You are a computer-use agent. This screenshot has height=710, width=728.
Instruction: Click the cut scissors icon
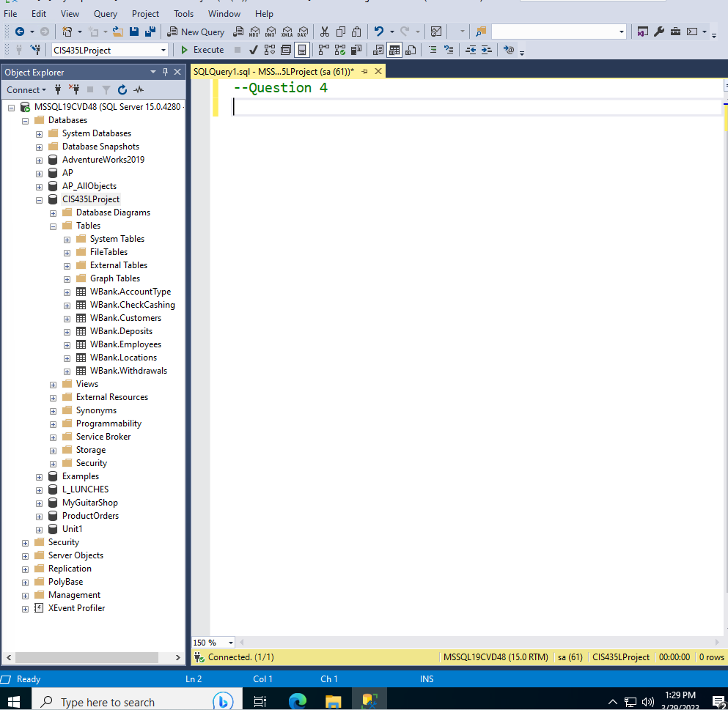click(325, 32)
